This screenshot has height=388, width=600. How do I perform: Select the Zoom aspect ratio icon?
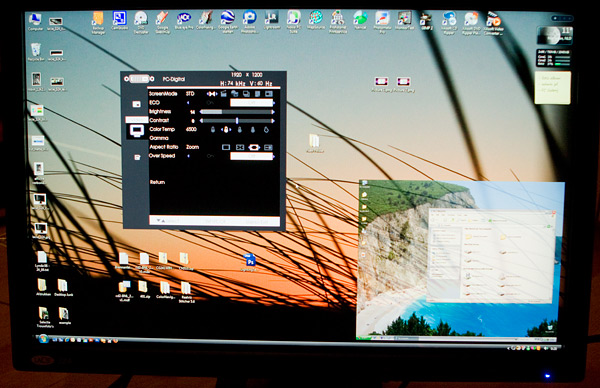pyautogui.click(x=254, y=147)
